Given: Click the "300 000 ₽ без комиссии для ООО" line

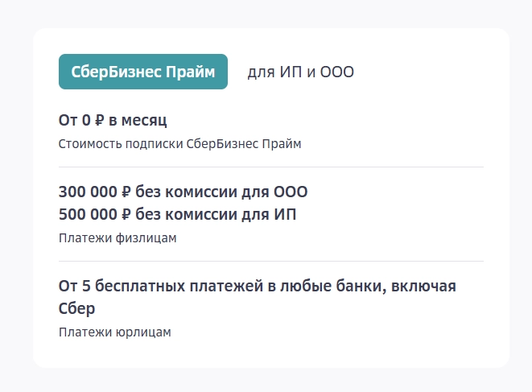Looking at the screenshot, I should pyautogui.click(x=183, y=192).
